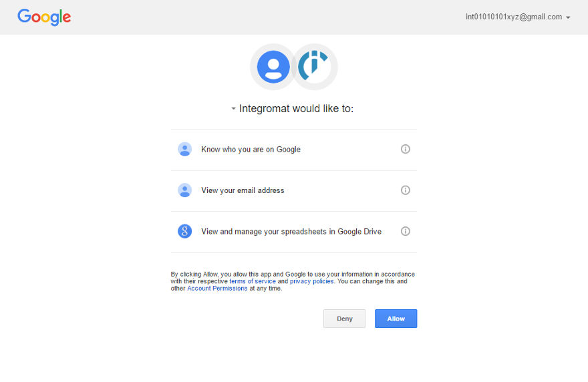
Task: Open the terms of service link
Action: [253, 281]
